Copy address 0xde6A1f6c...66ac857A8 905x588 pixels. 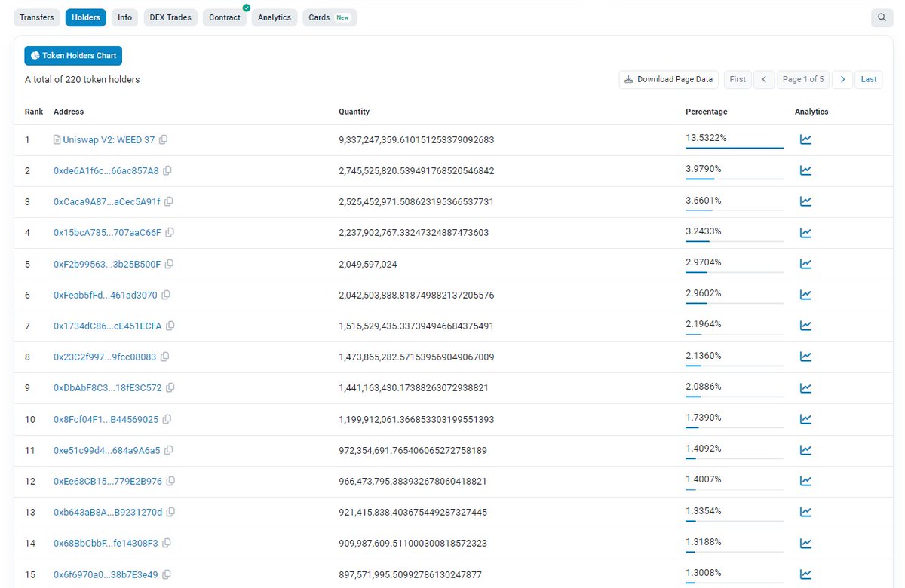click(x=167, y=170)
